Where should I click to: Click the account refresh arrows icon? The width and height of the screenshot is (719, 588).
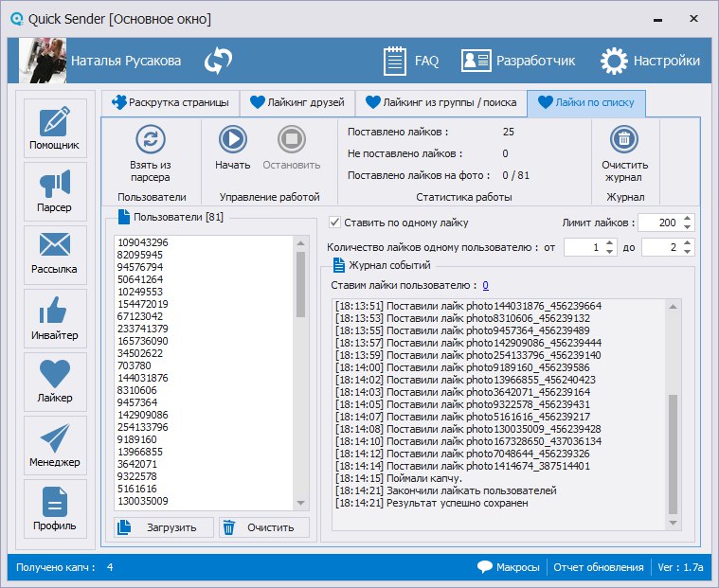pos(219,61)
